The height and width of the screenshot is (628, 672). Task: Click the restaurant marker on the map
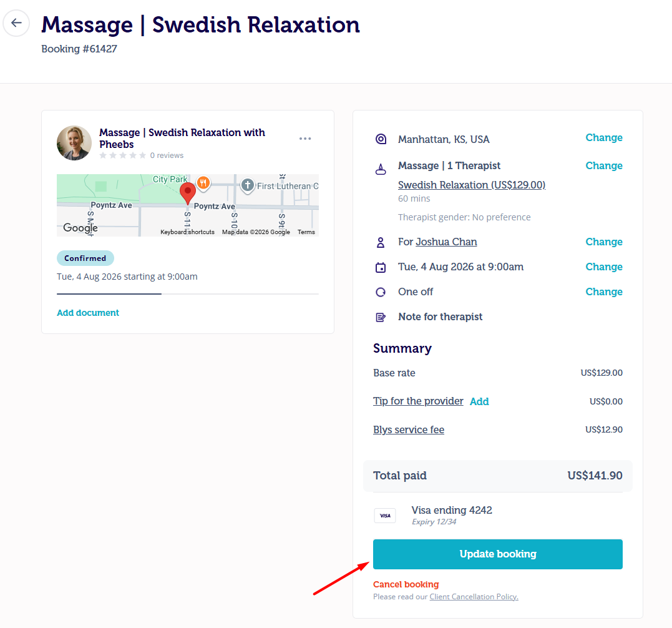[x=203, y=184]
